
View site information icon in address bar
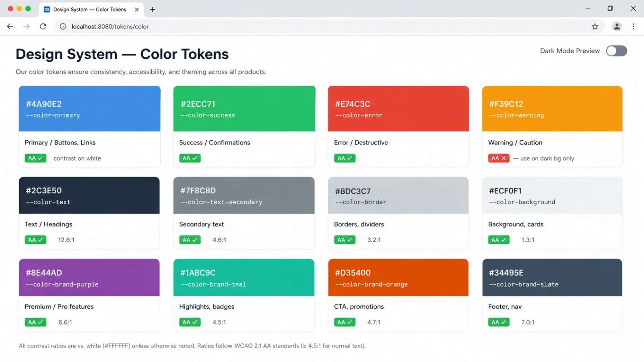[x=63, y=27]
